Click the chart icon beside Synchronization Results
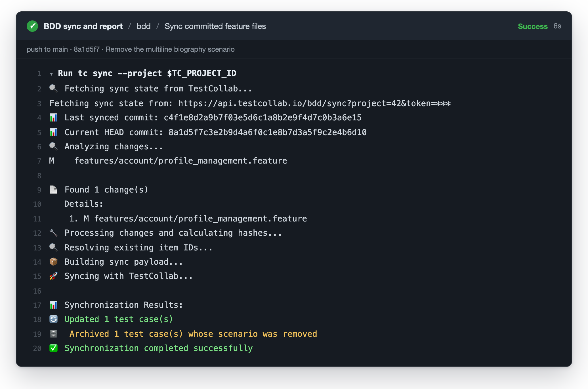This screenshot has width=588, height=389. point(53,305)
